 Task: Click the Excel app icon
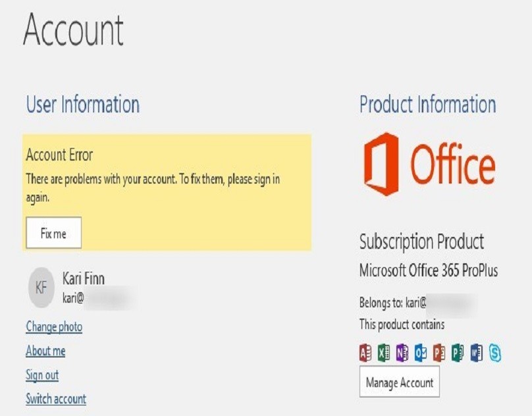pos(384,353)
